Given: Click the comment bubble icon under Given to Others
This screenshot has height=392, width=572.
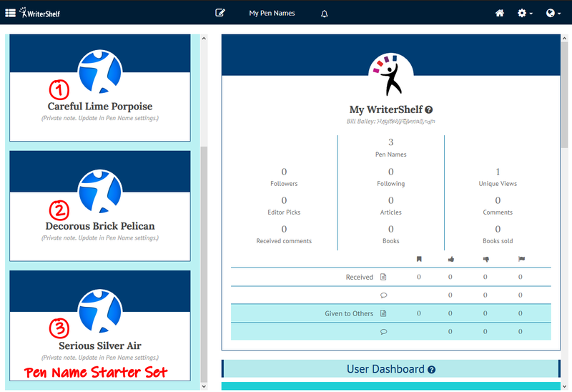Looking at the screenshot, I should point(383,332).
